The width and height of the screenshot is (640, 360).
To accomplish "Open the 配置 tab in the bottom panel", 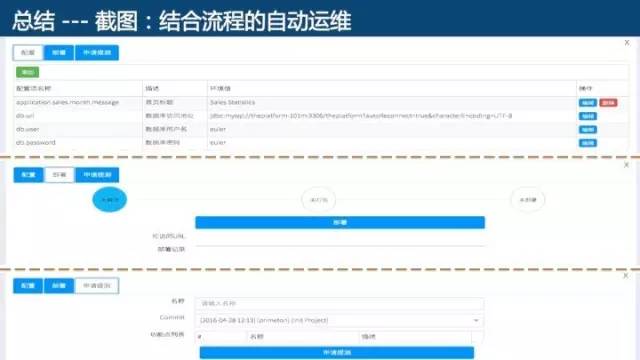I will 28,286.
